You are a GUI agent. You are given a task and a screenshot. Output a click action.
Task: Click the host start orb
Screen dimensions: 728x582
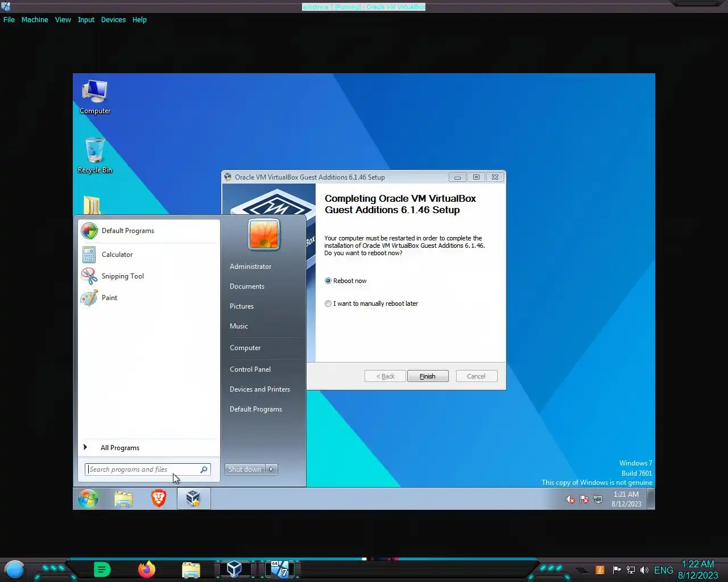(x=15, y=569)
